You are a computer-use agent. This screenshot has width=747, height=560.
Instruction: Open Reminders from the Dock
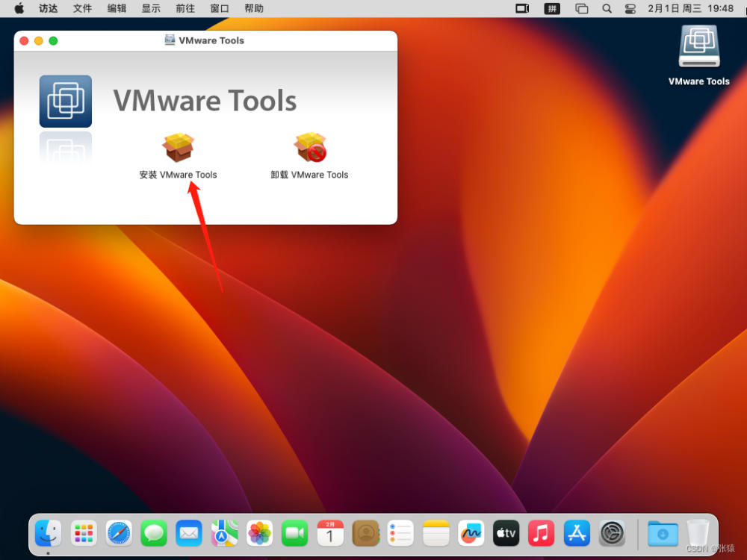pos(400,533)
